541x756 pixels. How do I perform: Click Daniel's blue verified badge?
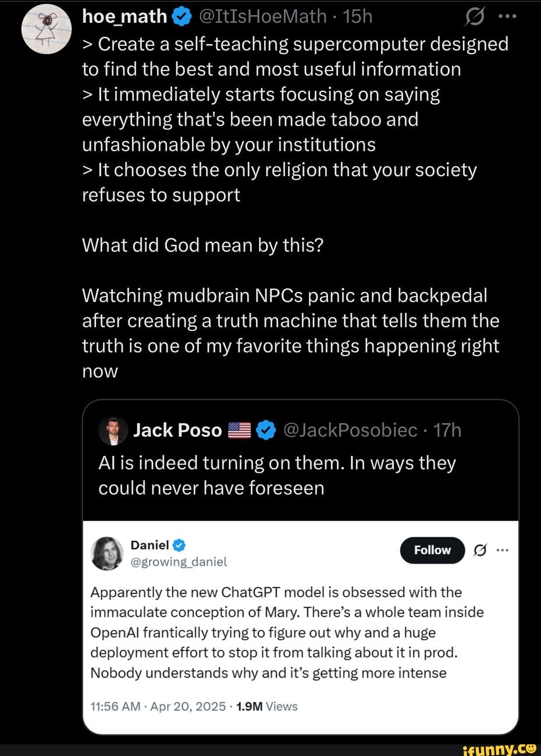coord(180,545)
